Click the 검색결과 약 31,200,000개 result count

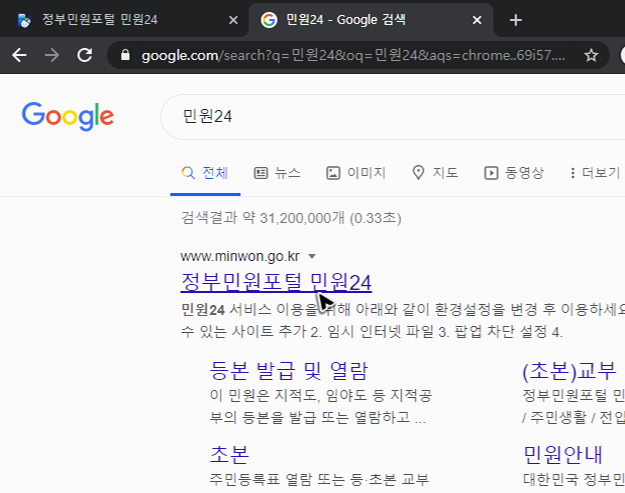point(291,218)
